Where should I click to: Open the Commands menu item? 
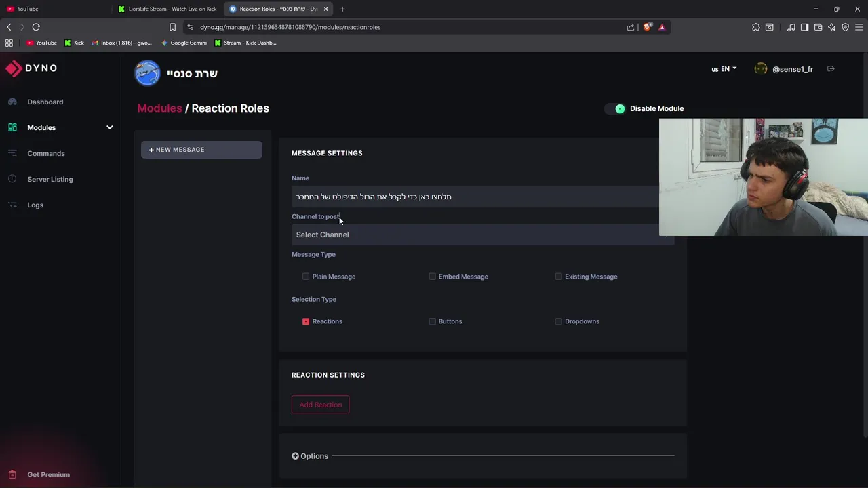point(46,153)
